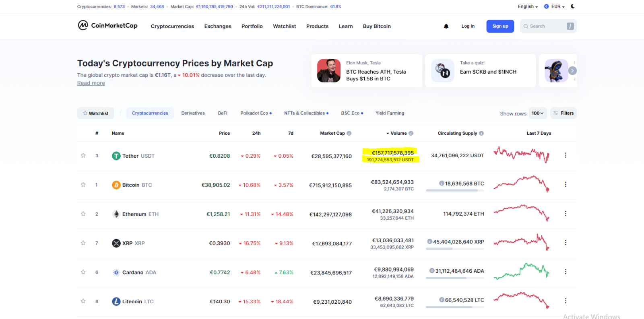Click the Tether coin icon
The image size is (644, 319).
(116, 156)
